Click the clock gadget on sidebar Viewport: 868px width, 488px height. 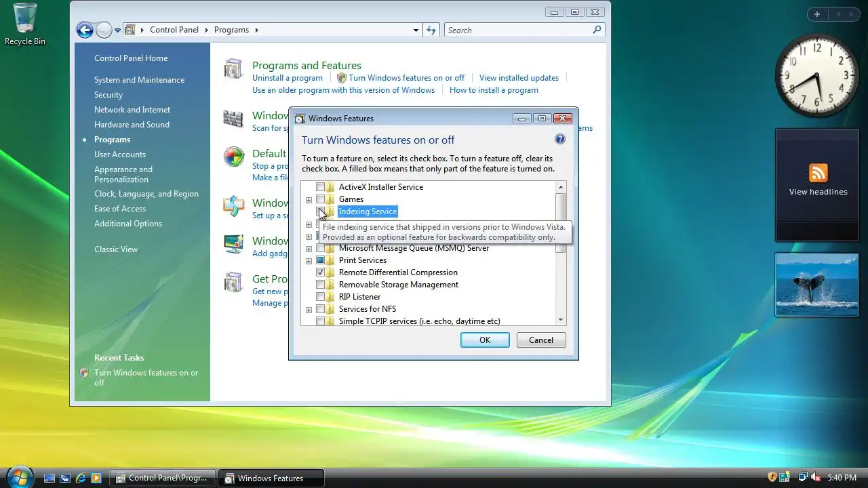pos(816,76)
